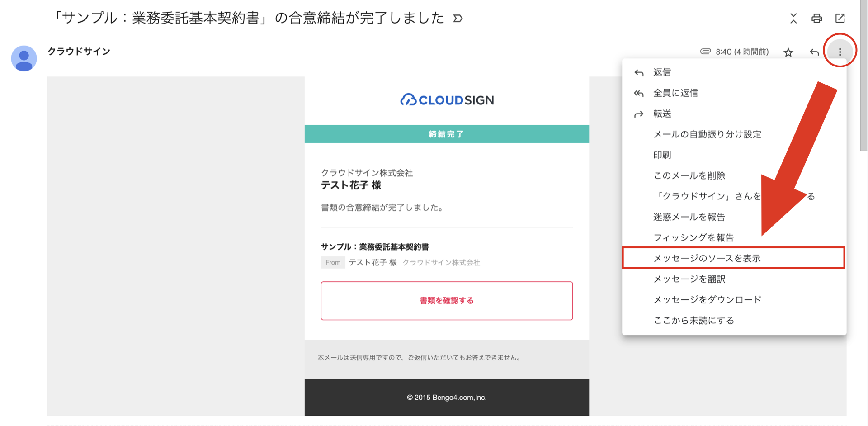Star this email message
This screenshot has height=426, width=868.
point(788,52)
